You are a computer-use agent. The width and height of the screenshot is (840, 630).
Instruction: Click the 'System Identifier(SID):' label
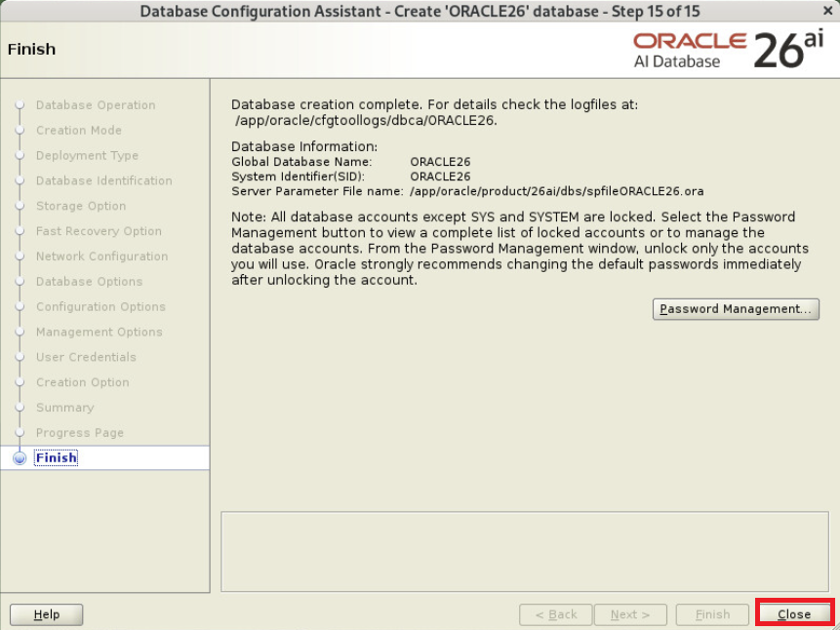coord(298,177)
